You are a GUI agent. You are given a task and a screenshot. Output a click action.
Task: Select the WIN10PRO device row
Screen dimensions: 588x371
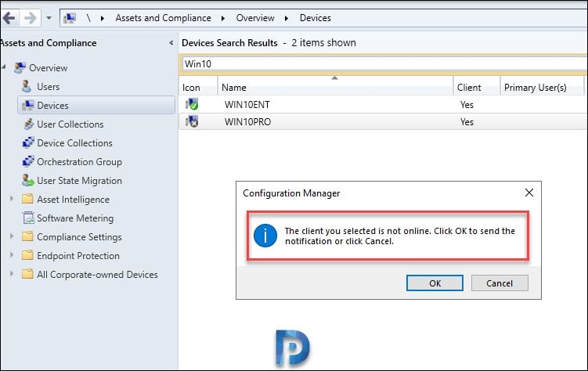pos(383,122)
